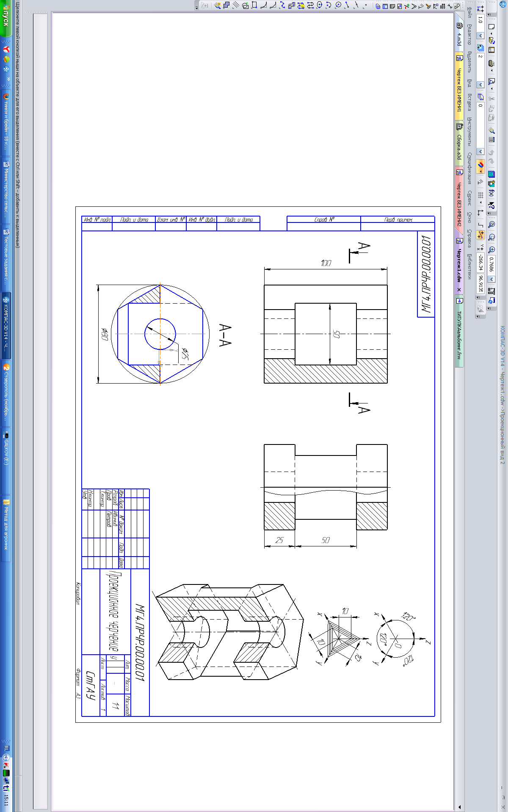Toggle the snap magnet button

480,166
